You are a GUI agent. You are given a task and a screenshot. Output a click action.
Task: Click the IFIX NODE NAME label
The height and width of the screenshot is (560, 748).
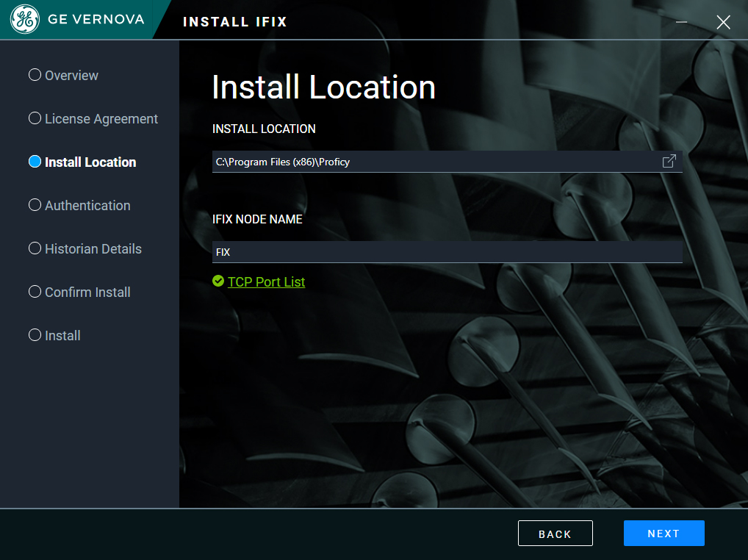tap(258, 220)
